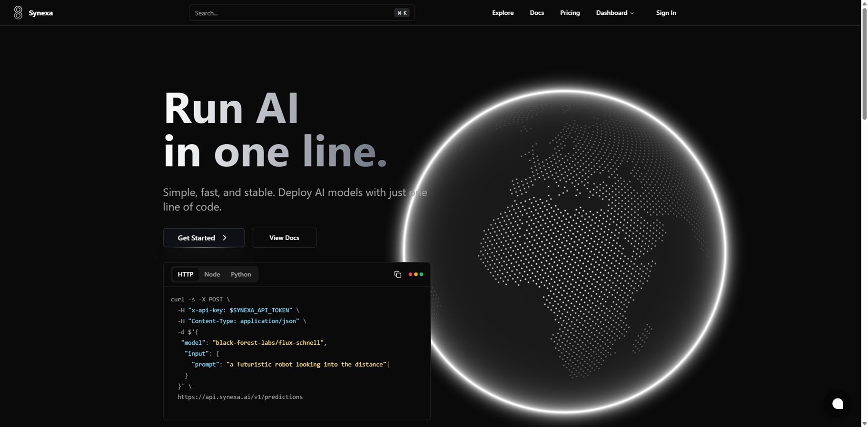Screen dimensions: 868x427
Task: Click the dotted globe graphic
Action: [x=565, y=251]
